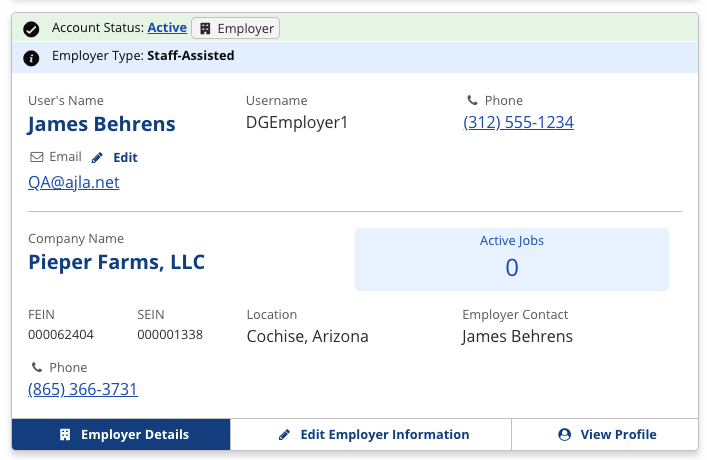This screenshot has width=707, height=460.
Task: Click the Account Status checkmark icon
Action: 31,29
